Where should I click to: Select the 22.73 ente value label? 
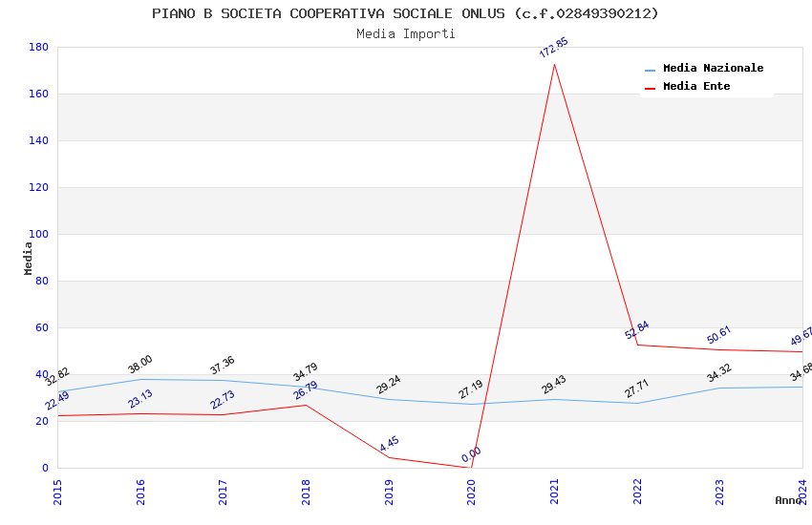tap(223, 400)
